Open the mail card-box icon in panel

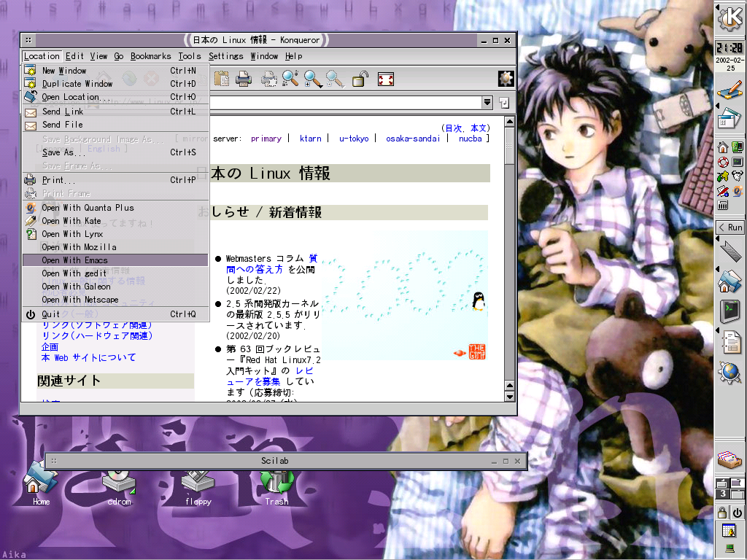coord(729,460)
